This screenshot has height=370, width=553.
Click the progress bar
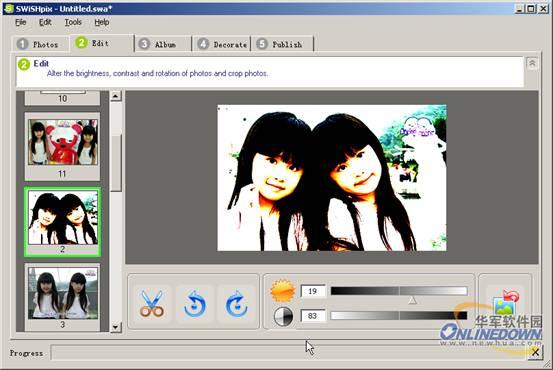click(x=288, y=352)
